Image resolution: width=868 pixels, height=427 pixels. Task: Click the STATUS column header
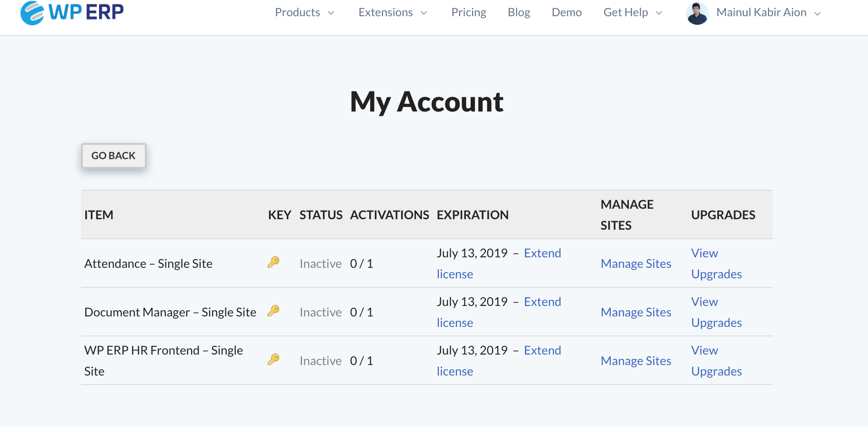pos(321,215)
